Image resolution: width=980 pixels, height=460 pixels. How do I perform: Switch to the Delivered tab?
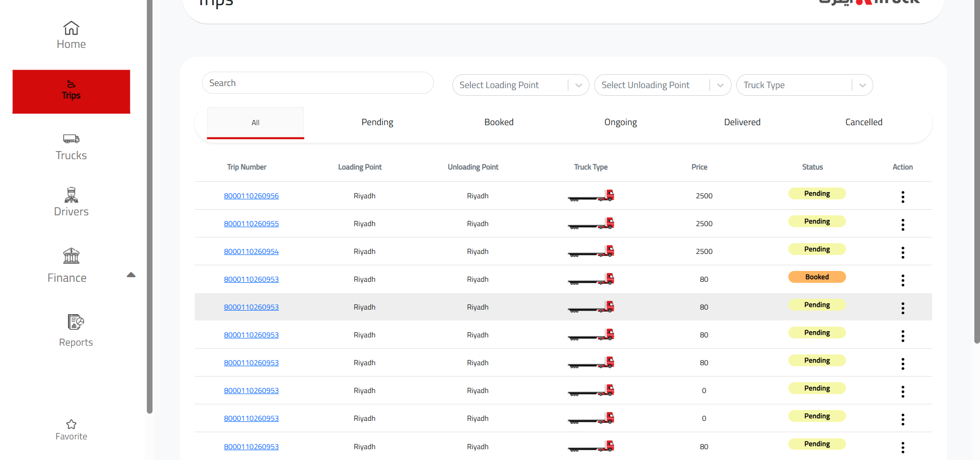pyautogui.click(x=742, y=122)
